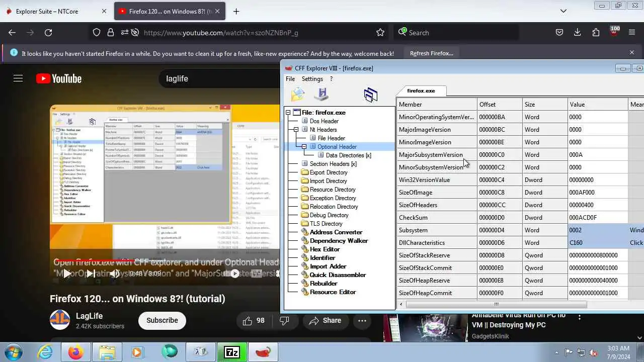Launch the Hex Editor tool
The height and width of the screenshot is (362, 644).
pos(325,249)
